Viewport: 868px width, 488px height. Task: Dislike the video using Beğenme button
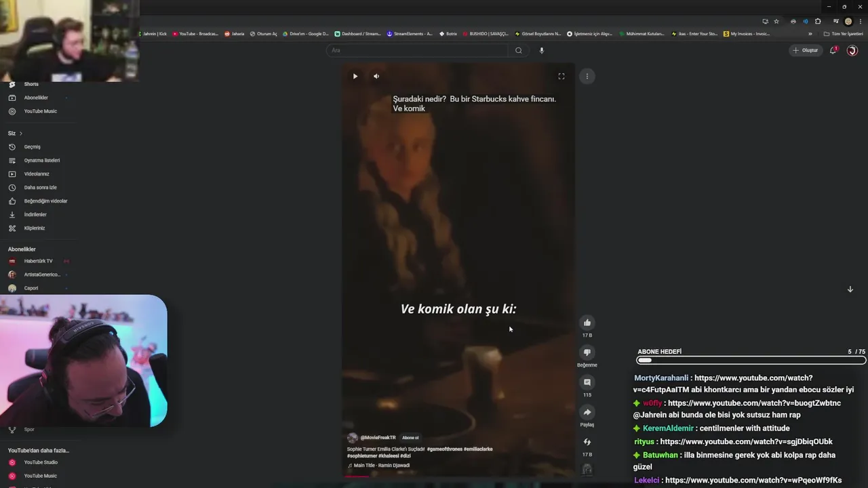point(587,352)
